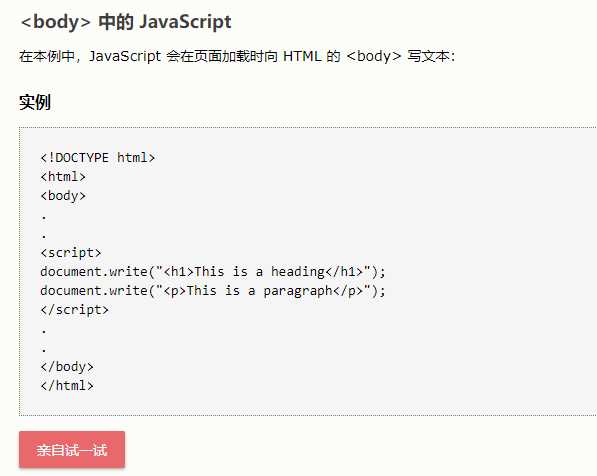Click the <!DOCTYPE html> code line

(97, 157)
